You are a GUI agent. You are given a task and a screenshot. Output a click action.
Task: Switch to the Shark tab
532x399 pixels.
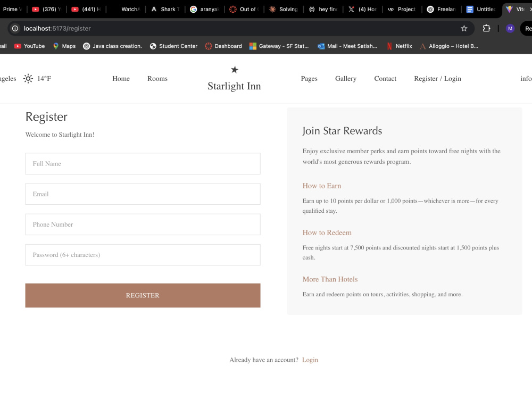(165, 9)
